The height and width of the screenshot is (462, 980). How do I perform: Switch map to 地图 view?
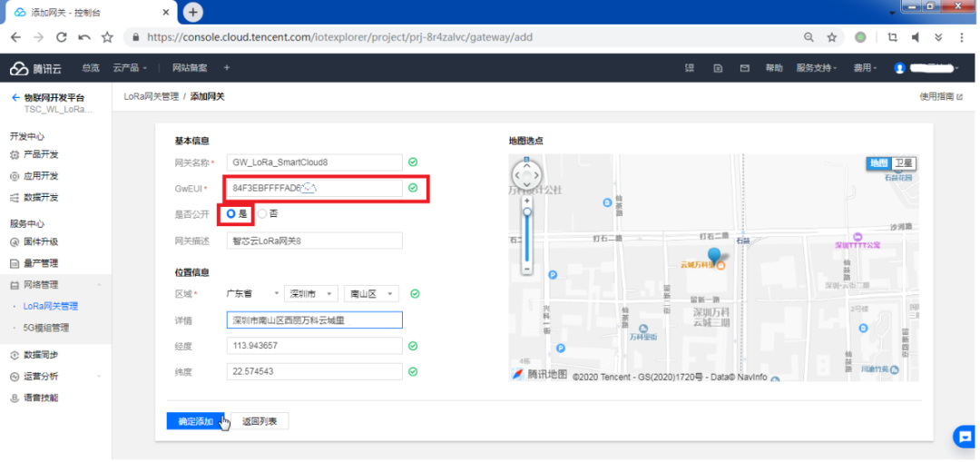(878, 163)
